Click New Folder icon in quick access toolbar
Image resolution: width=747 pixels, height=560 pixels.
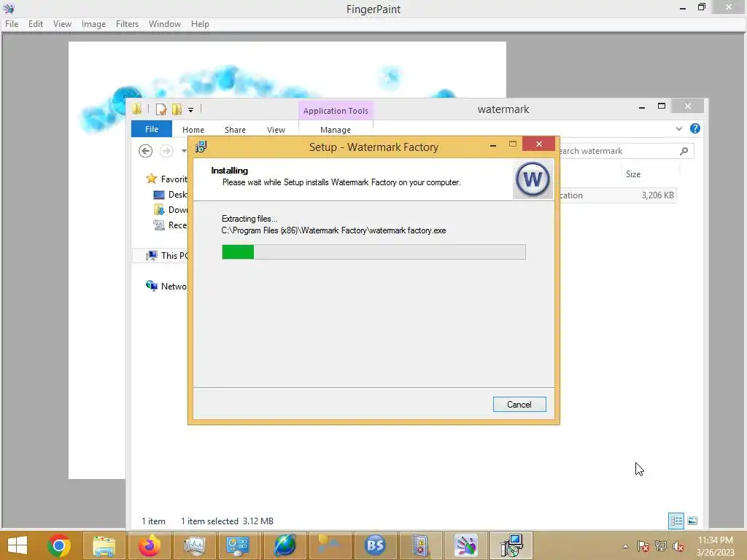pyautogui.click(x=177, y=109)
